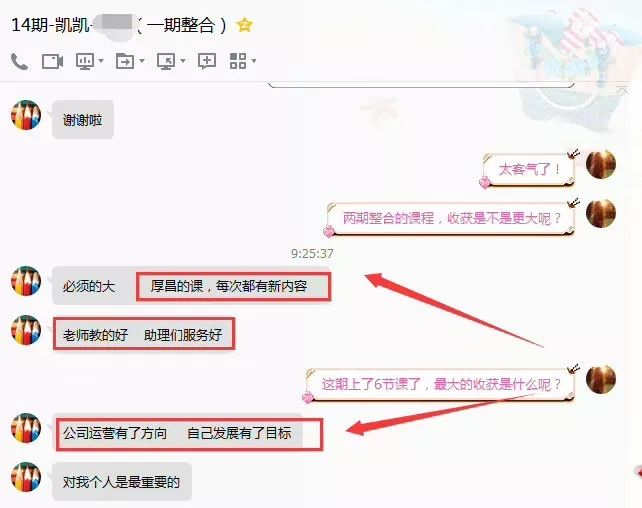
Task: Select the message "老师教的好 助理们服务好"
Action: pos(142,335)
